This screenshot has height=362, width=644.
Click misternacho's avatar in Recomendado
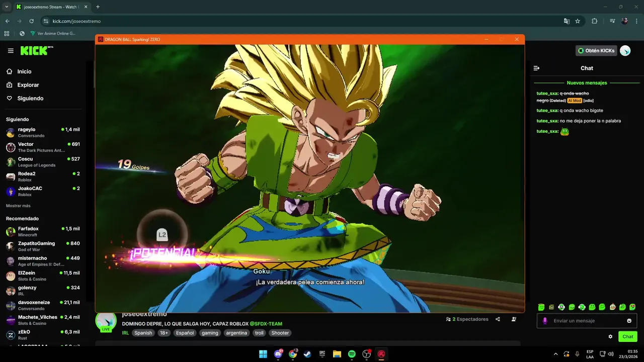11,261
